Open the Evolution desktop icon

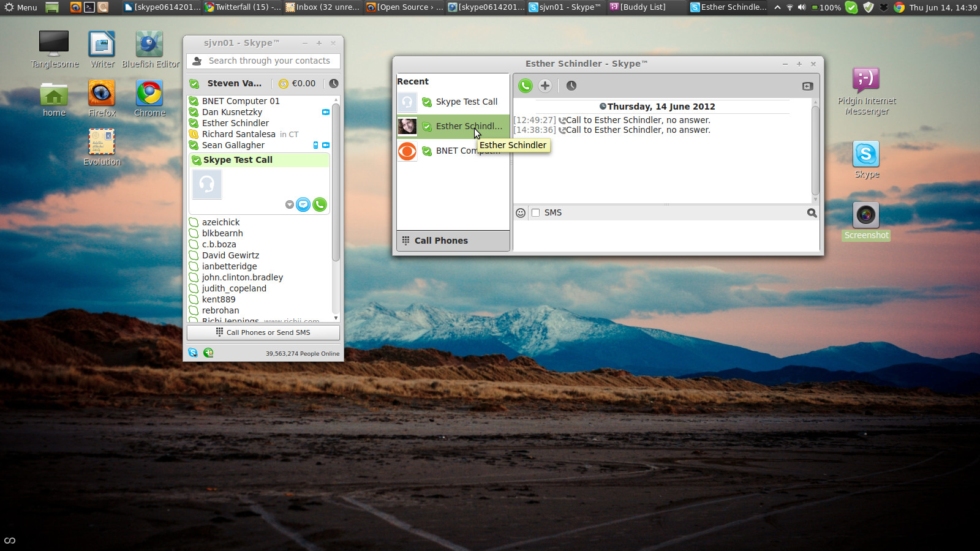(x=102, y=148)
